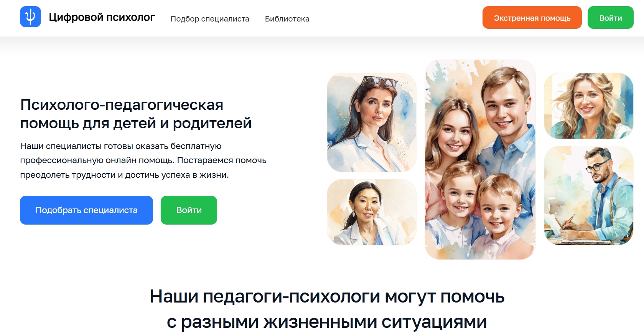The image size is (644, 334).
Task: Select the bearded man with glasses portrait
Action: click(588, 195)
